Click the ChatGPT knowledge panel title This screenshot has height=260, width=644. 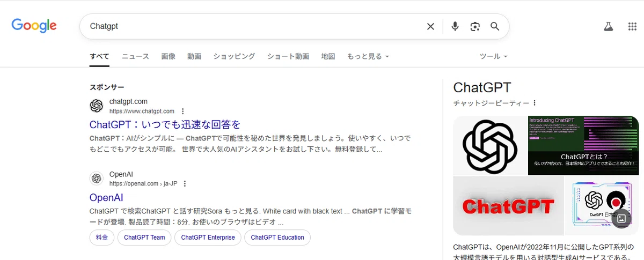point(482,87)
